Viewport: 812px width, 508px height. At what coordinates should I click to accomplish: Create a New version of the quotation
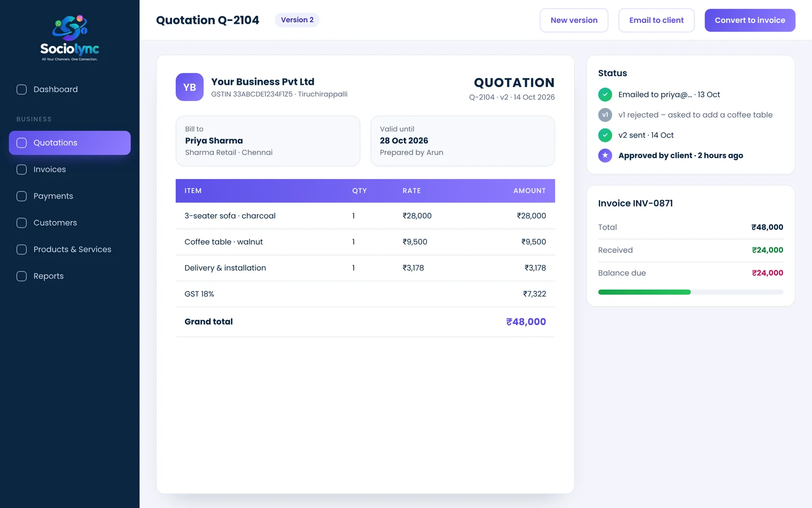click(574, 20)
